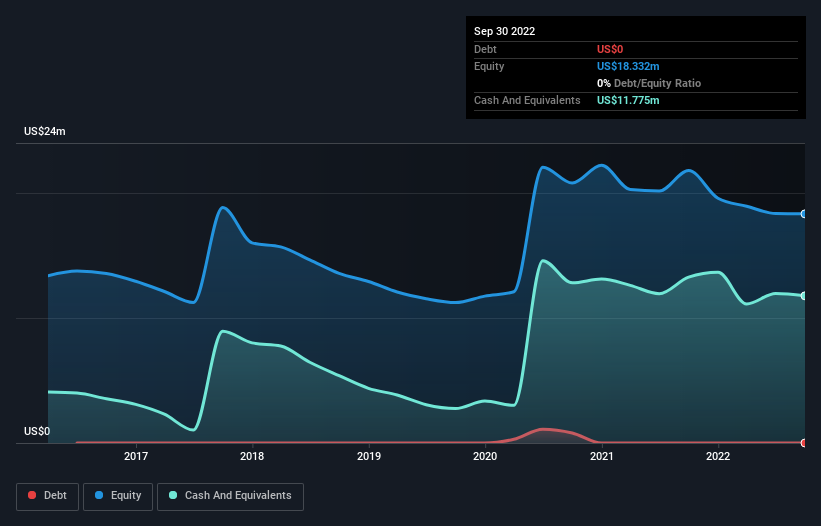The width and height of the screenshot is (821, 526).
Task: Click the US$18.332m Equity value
Action: click(628, 66)
